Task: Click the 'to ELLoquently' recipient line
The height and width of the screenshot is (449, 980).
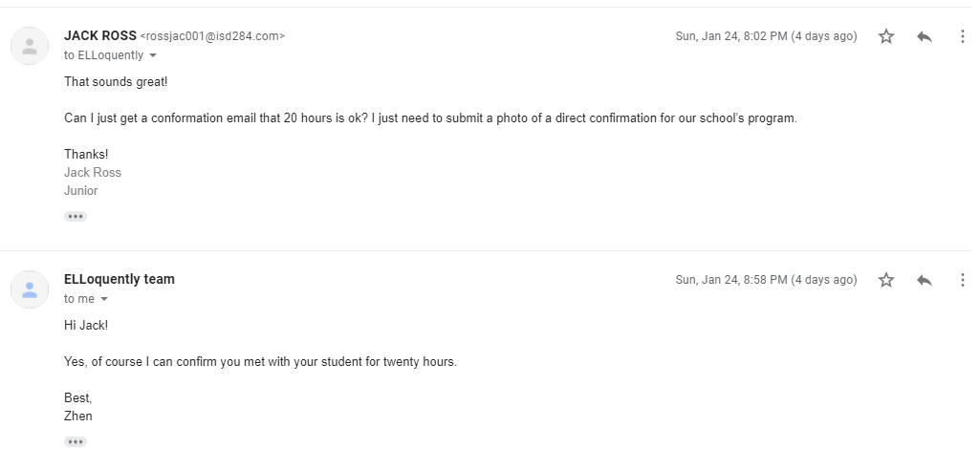Action: [x=103, y=55]
